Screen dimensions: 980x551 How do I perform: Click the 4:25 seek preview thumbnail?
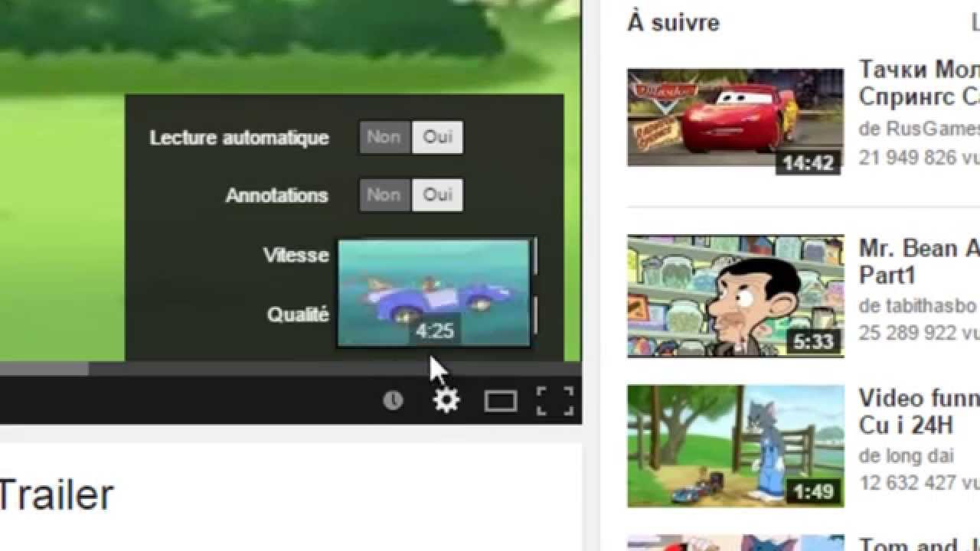tap(433, 292)
